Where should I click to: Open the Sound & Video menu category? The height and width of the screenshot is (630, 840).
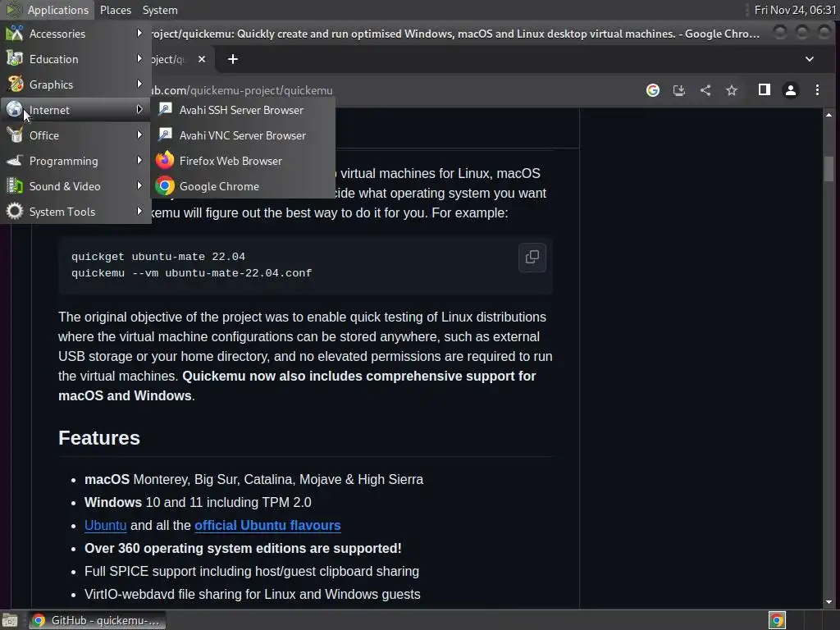click(x=75, y=186)
